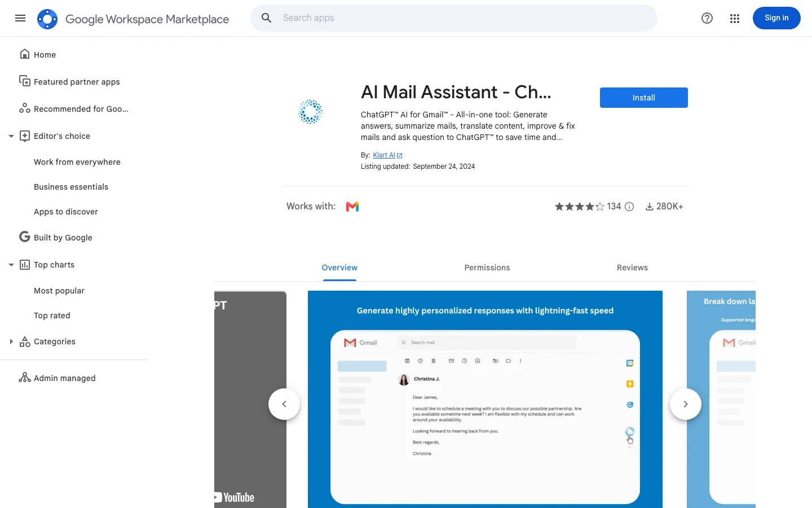The height and width of the screenshot is (508, 812).
Task: Open the help question mark icon
Action: coord(707,18)
